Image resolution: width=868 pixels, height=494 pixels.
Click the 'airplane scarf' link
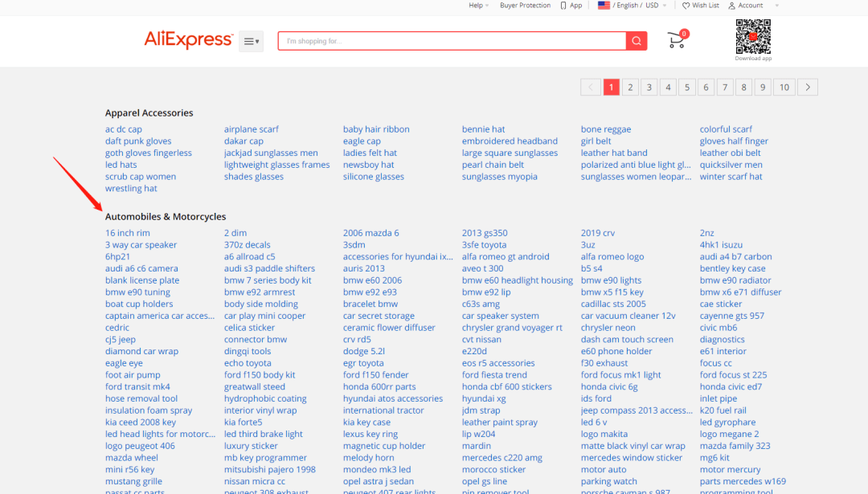[252, 129]
